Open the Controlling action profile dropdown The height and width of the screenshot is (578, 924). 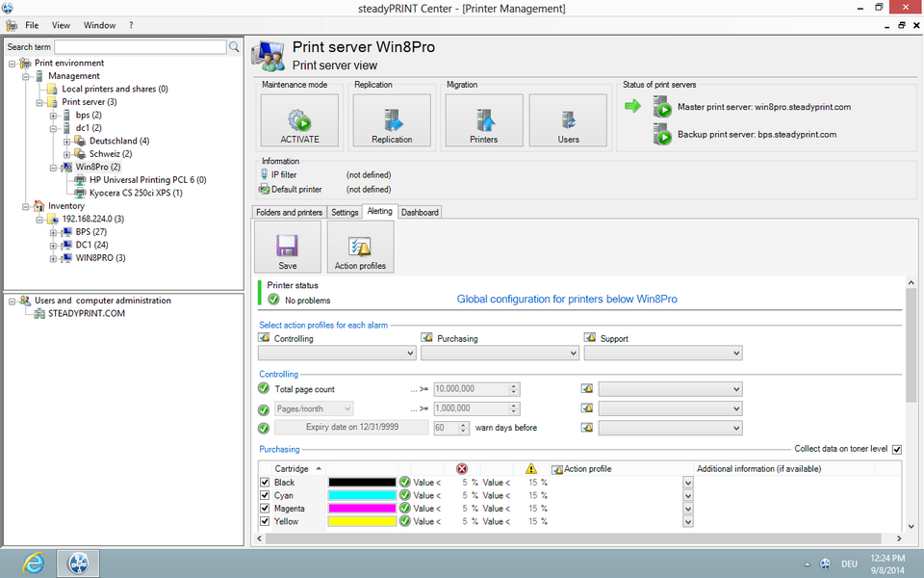(x=337, y=354)
